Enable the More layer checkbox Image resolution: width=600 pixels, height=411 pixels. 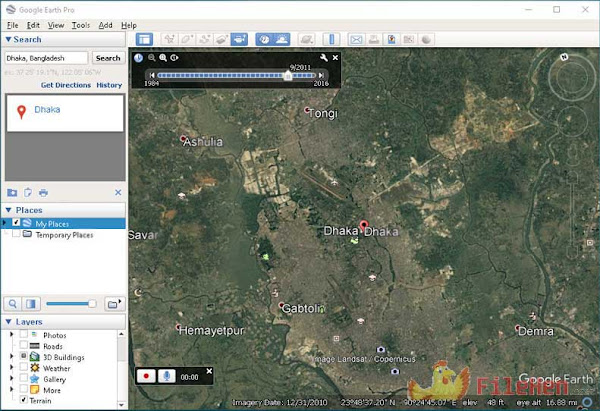coord(23,389)
